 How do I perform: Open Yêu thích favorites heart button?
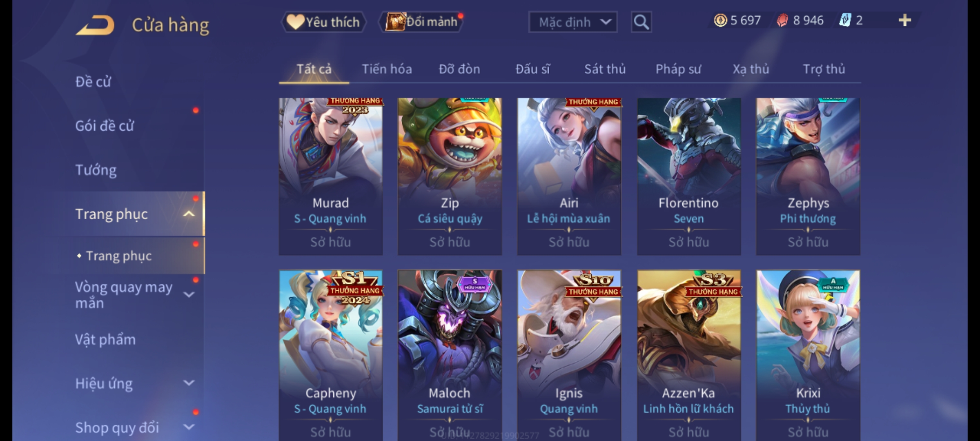323,22
